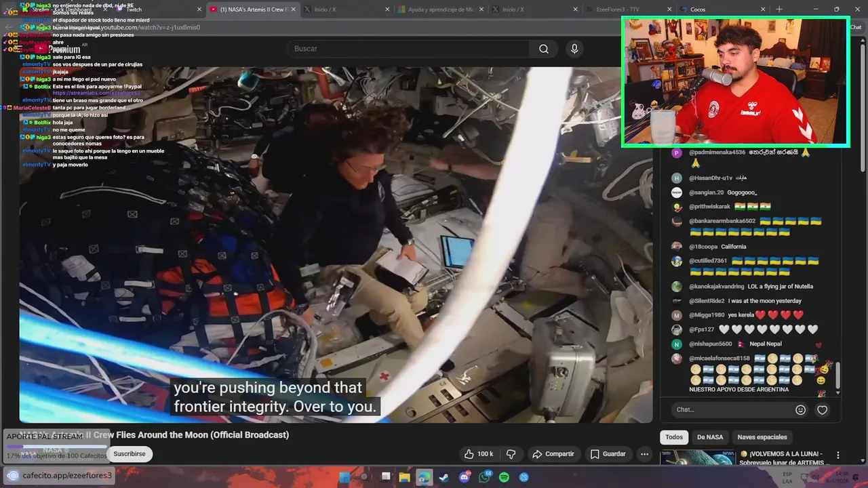Switch to the Cocos tab
The height and width of the screenshot is (488, 868).
pyautogui.click(x=723, y=9)
